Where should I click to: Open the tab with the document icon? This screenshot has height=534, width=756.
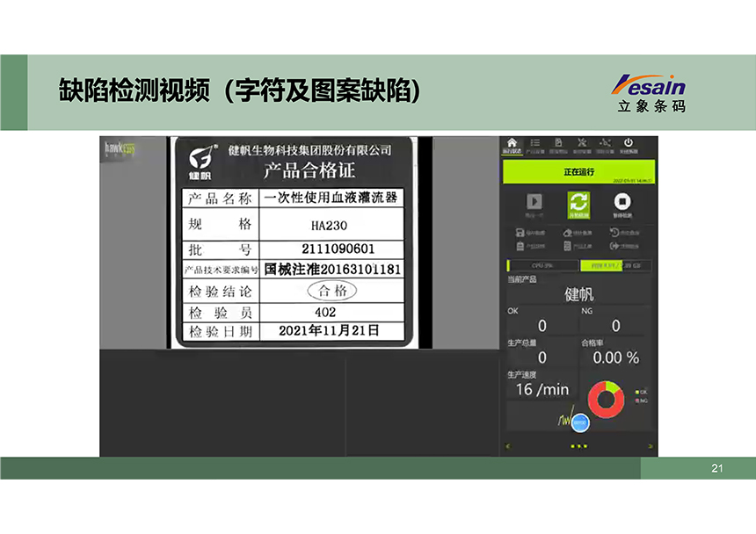[x=558, y=146]
